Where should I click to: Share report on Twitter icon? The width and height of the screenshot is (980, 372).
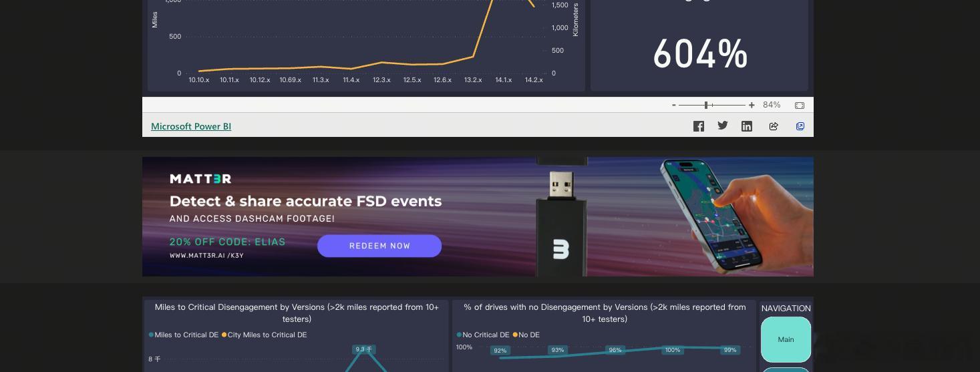coord(723,126)
